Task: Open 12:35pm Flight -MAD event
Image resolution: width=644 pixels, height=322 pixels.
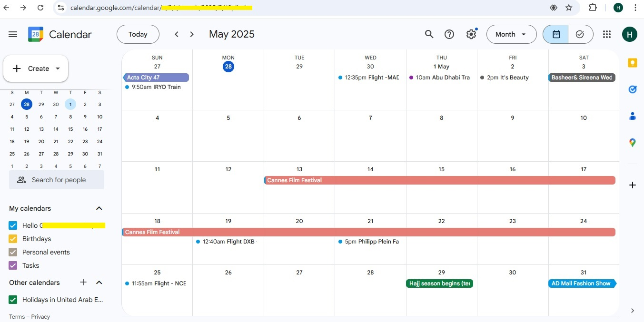Action: click(370, 78)
